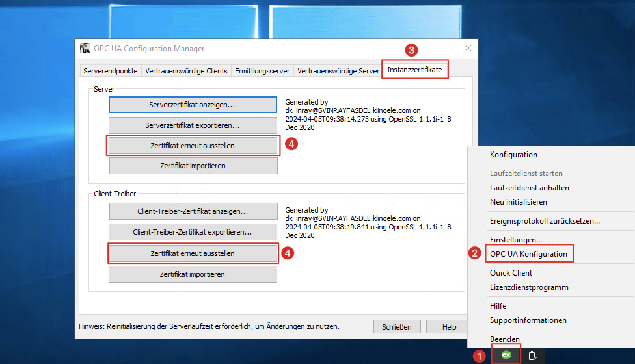Switch to the Serverendpunkte tab

(x=110, y=71)
